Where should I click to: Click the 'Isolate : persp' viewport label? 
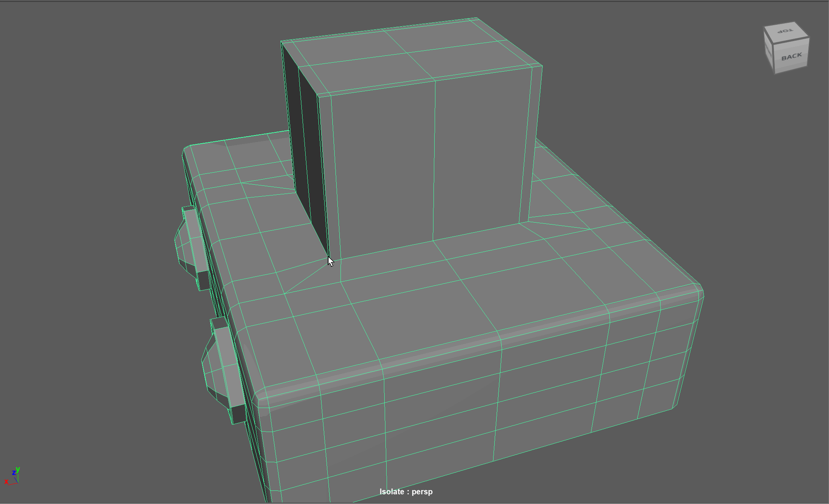pos(406,492)
